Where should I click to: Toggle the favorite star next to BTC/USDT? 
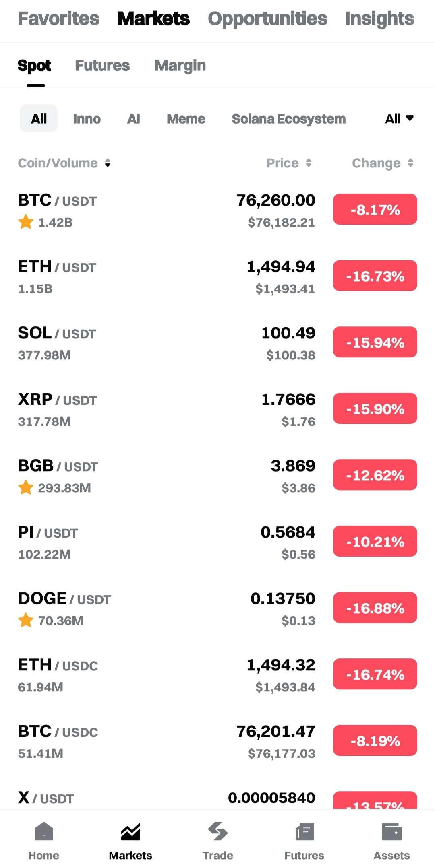click(26, 222)
